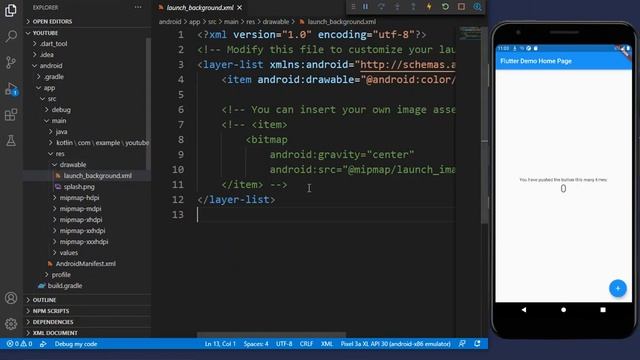Collapse the drawable folder
The height and width of the screenshot is (360, 640).
pyautogui.click(x=86, y=165)
